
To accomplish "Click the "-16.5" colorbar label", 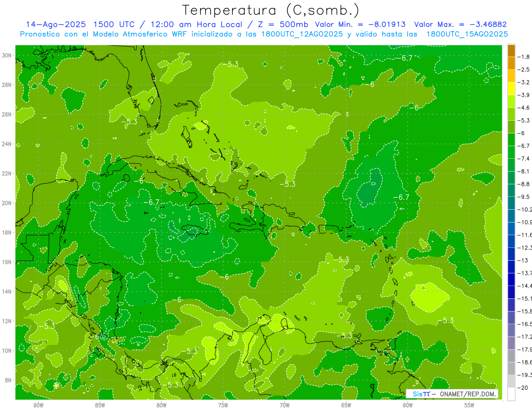I will [x=525, y=324].
